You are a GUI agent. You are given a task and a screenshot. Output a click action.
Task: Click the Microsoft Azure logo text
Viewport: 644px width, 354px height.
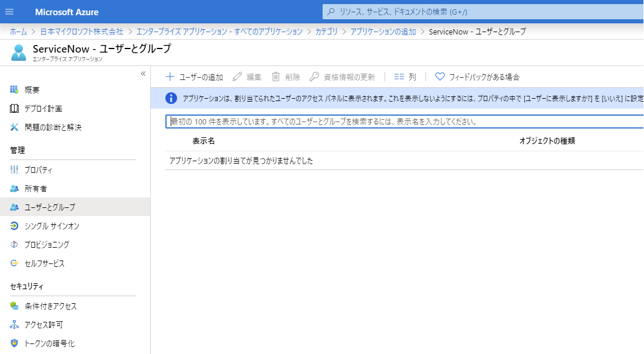coord(67,12)
